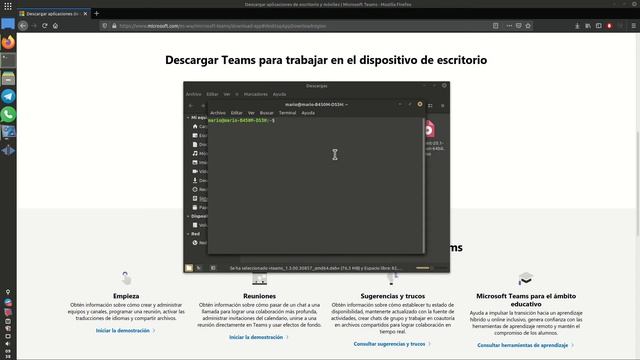Viewport: 640px width, 360px height.
Task: Close the Descargar aplicaciones tab
Action: 85,13
